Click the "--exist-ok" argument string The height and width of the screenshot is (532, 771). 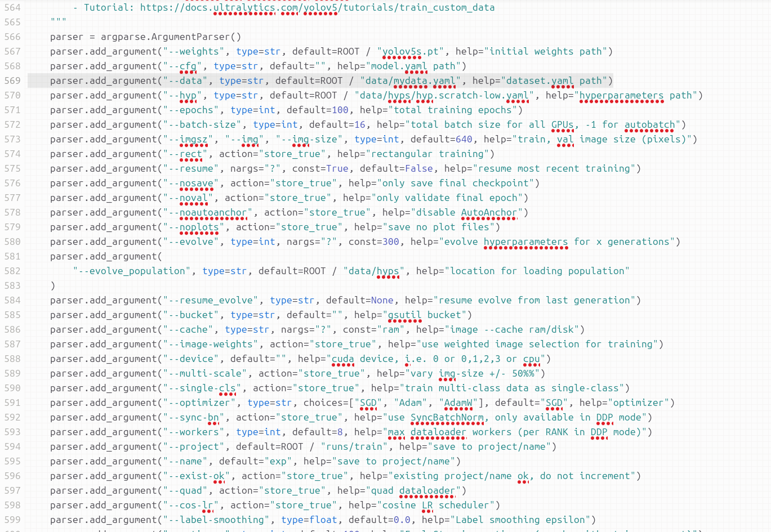pyautogui.click(x=197, y=476)
